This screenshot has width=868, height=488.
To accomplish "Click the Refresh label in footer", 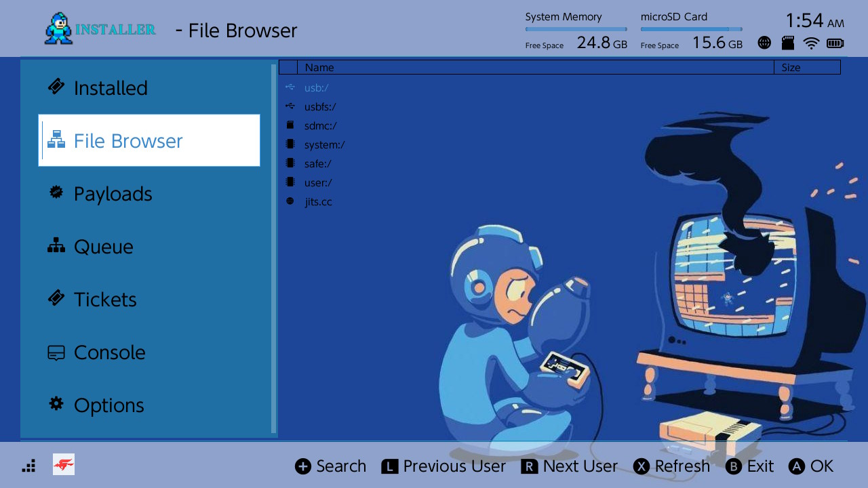I will tap(683, 466).
